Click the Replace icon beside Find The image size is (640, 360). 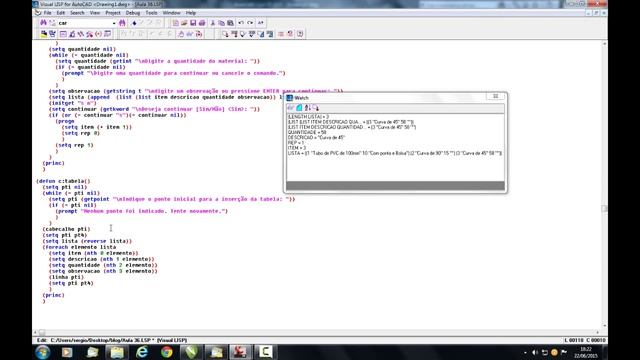(x=52, y=23)
